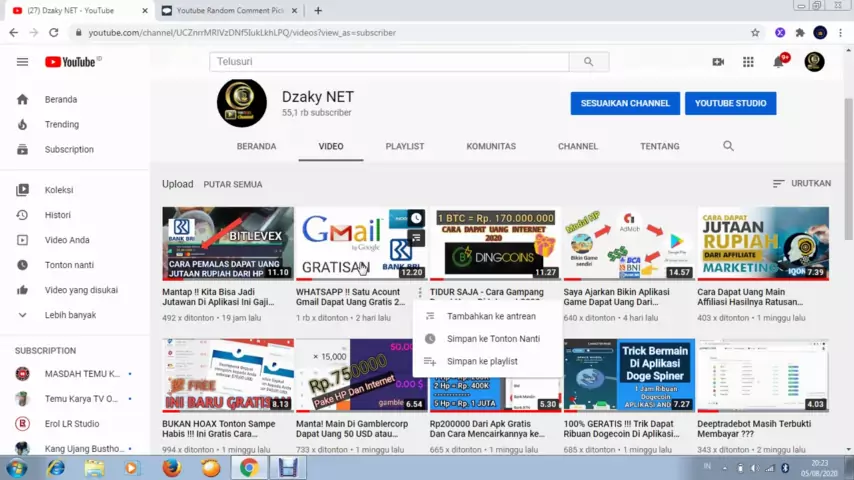854x480 pixels.
Task: Click the search magnifier button
Action: (589, 62)
